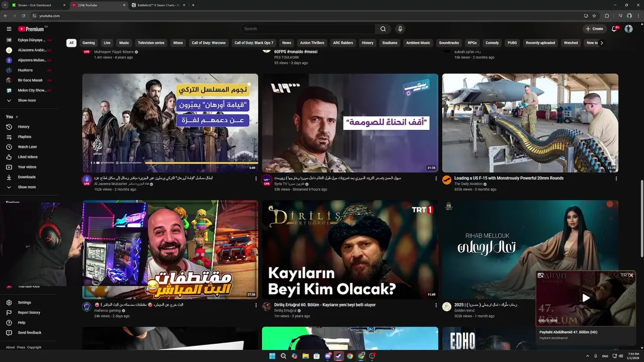Close the Payitaht Abdülhamid miniplayer

click(x=631, y=275)
